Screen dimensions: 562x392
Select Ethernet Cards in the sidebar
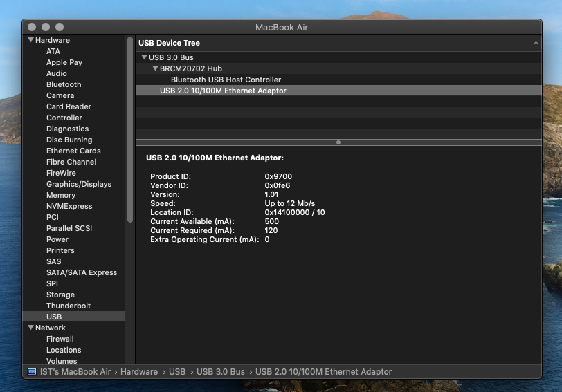73,151
